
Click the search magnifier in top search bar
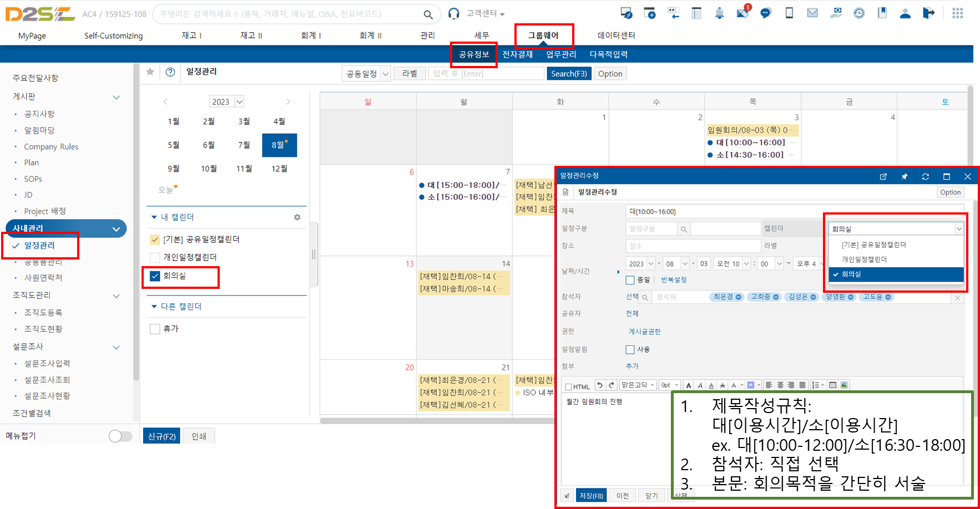pyautogui.click(x=428, y=14)
